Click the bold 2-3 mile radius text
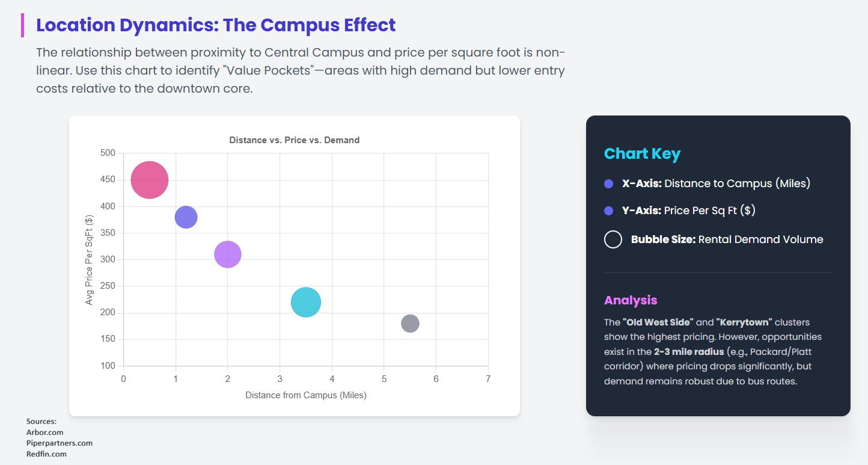The height and width of the screenshot is (465, 868). tap(689, 351)
